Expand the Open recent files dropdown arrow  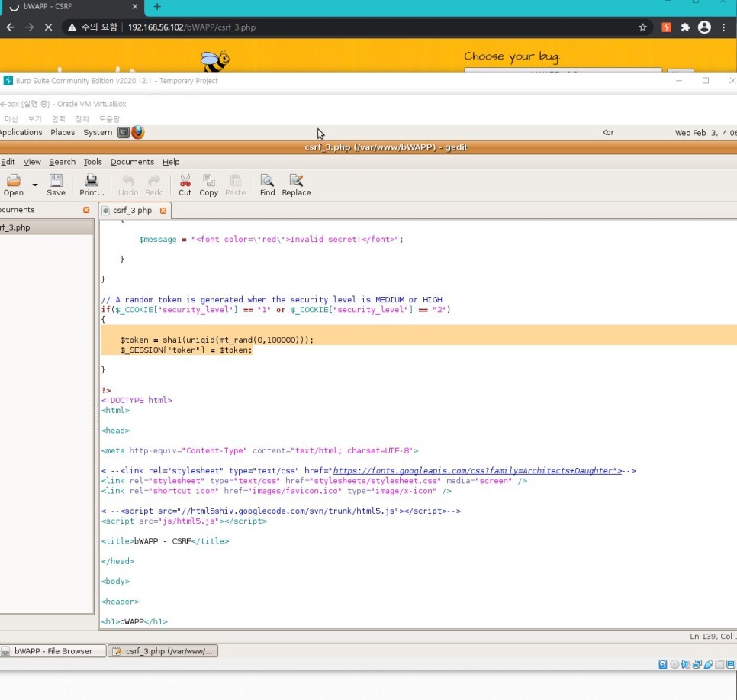[35, 185]
